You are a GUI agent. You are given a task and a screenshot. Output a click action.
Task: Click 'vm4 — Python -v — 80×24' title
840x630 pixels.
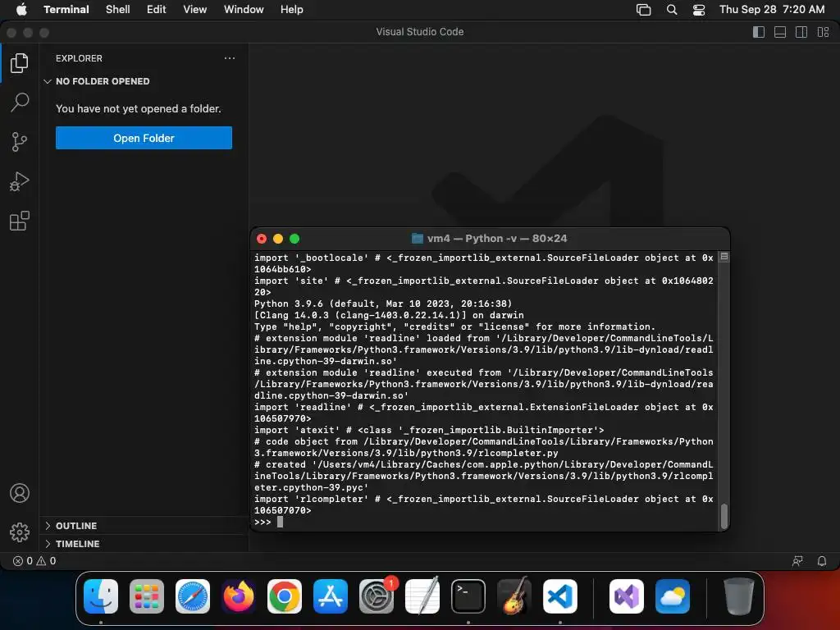[497, 239]
